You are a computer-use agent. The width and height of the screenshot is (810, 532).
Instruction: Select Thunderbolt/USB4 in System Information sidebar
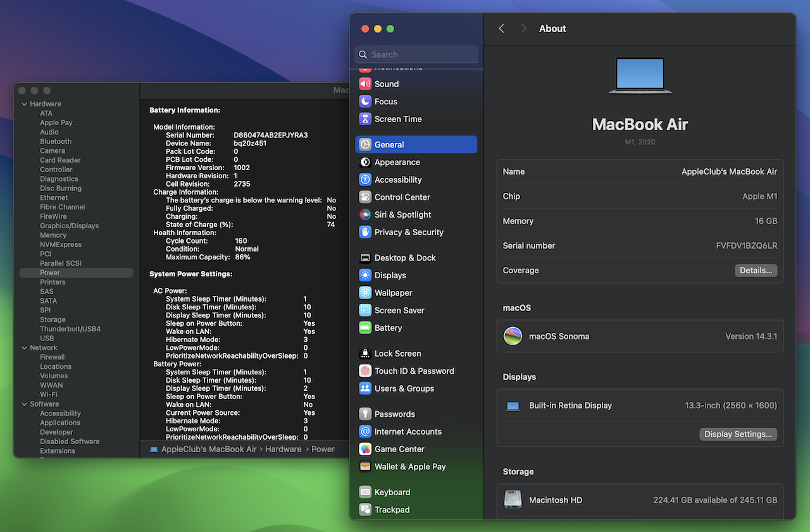[x=70, y=329]
